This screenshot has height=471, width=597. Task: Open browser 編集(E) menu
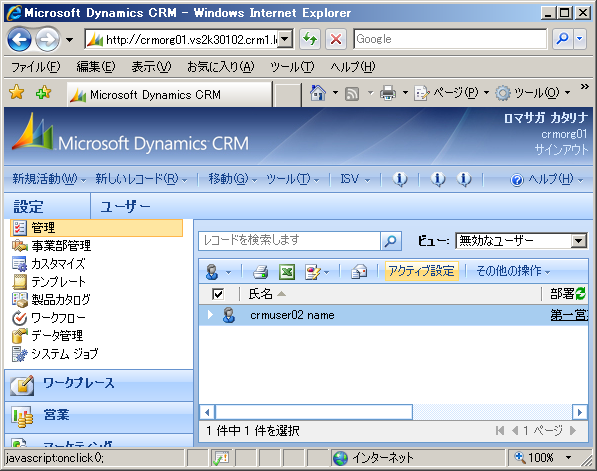96,67
